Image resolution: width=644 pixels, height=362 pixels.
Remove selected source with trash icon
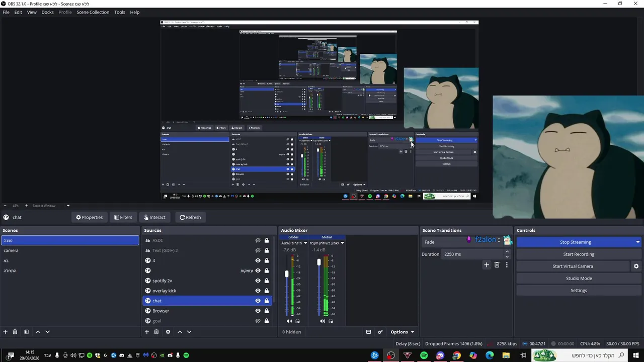[x=156, y=332]
